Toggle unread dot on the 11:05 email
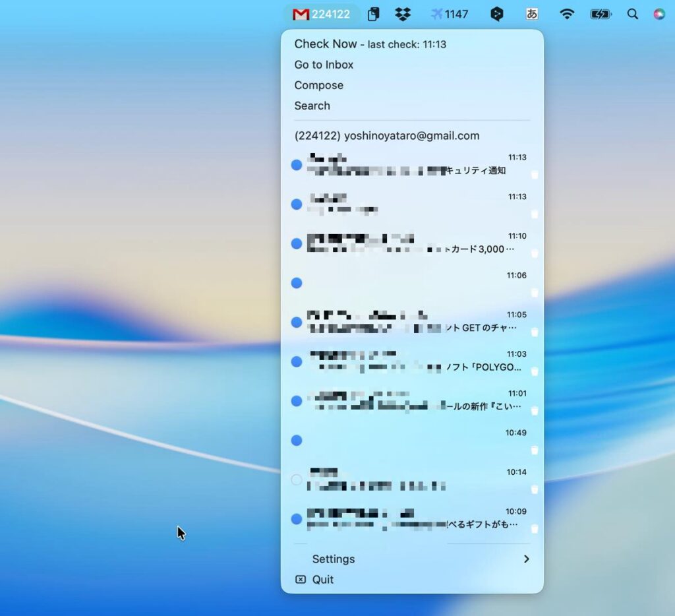 (297, 323)
